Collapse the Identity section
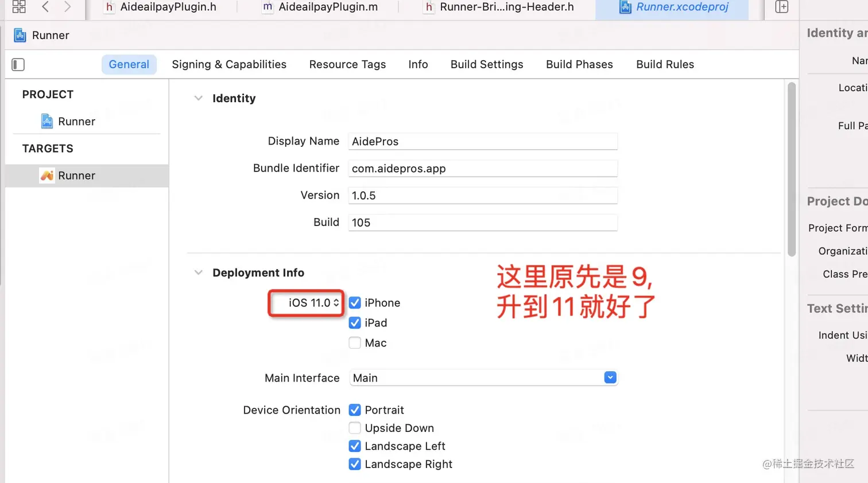This screenshot has width=868, height=483. point(199,98)
